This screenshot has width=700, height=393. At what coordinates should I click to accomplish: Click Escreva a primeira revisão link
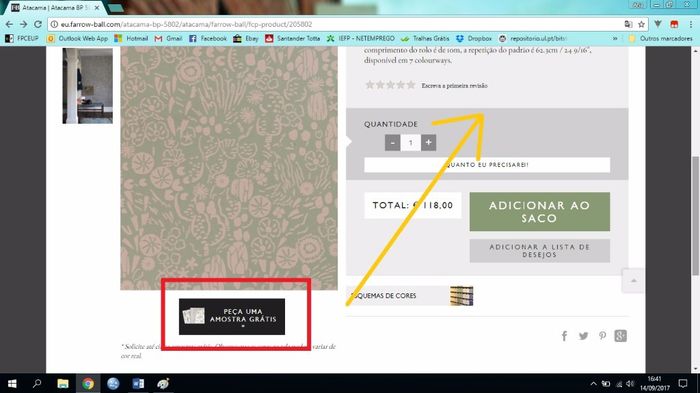pos(454,85)
